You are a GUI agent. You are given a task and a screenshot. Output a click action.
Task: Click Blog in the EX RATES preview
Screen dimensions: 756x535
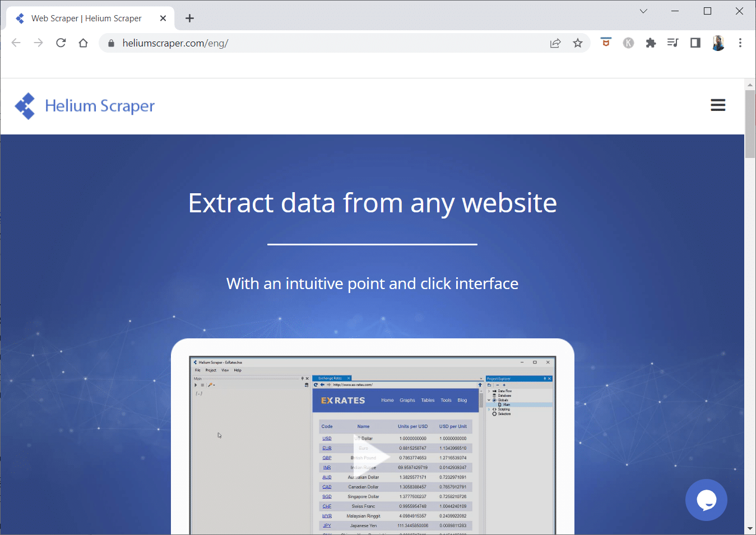point(462,401)
